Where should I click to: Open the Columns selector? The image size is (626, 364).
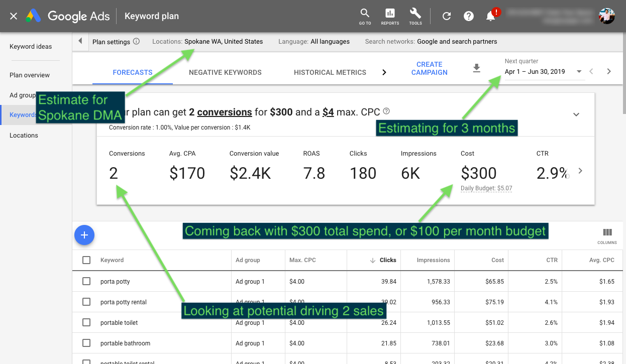(607, 235)
